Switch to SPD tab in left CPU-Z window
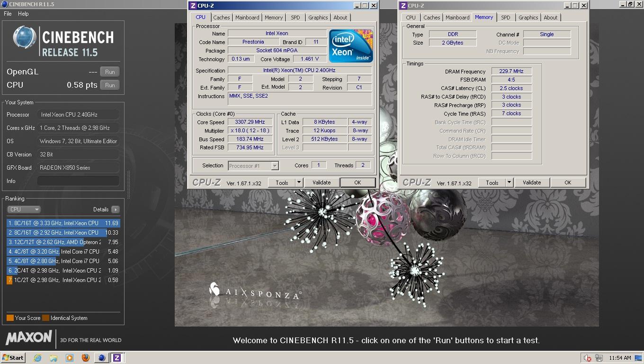 pyautogui.click(x=295, y=18)
